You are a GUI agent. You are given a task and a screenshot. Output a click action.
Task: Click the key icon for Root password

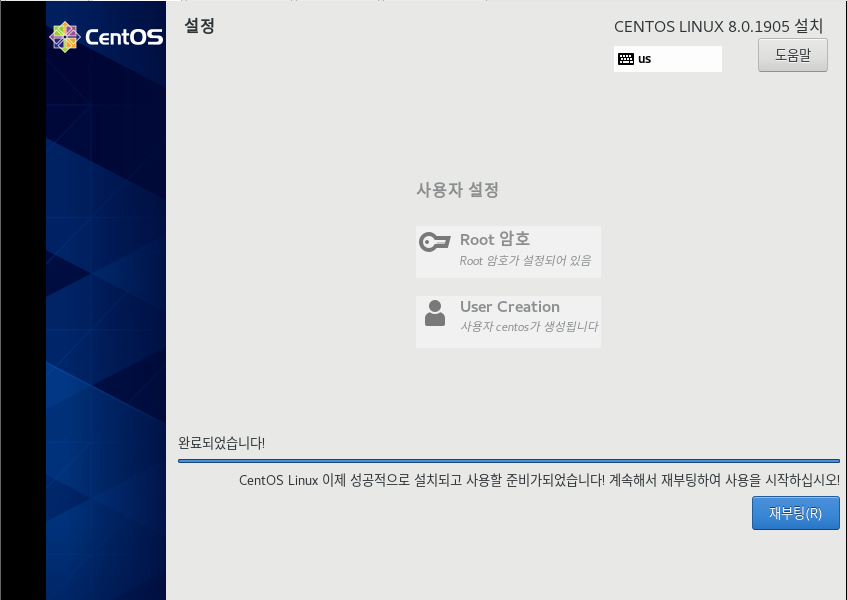tap(434, 242)
